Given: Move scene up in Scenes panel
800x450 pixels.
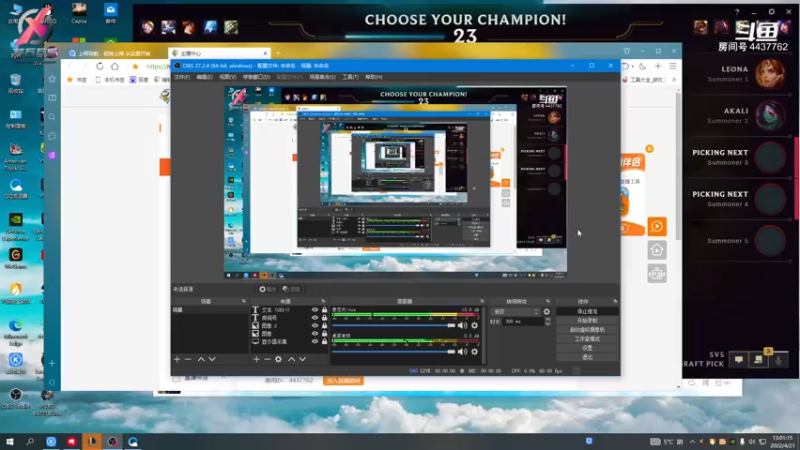Looking at the screenshot, I should pyautogui.click(x=201, y=359).
